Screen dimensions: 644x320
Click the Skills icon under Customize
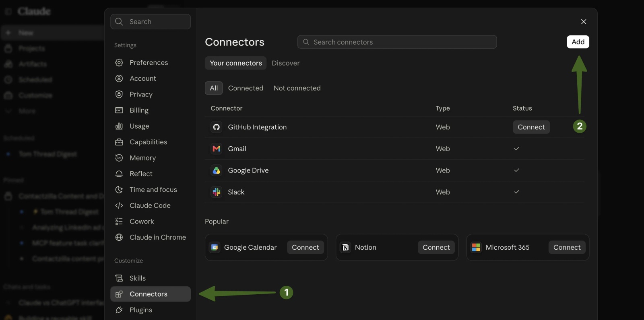119,278
